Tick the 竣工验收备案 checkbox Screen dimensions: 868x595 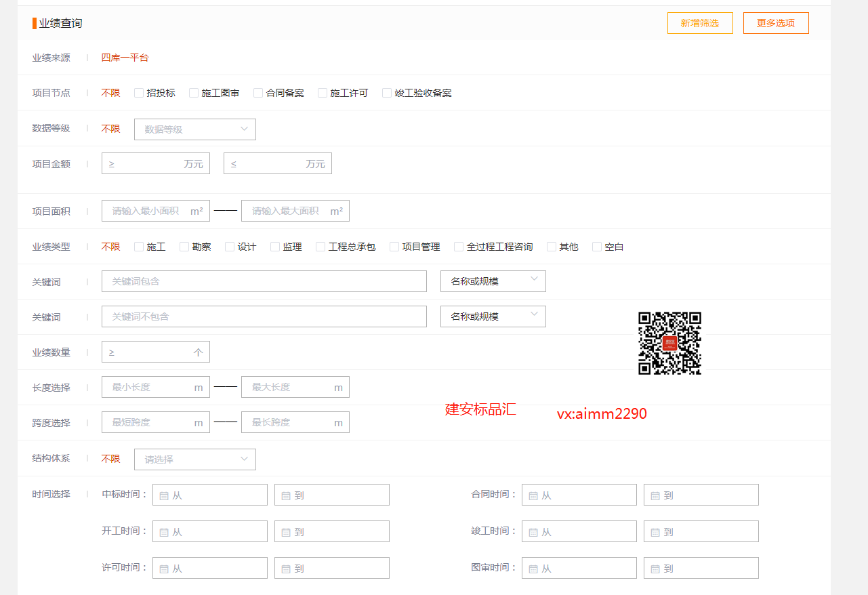[387, 93]
